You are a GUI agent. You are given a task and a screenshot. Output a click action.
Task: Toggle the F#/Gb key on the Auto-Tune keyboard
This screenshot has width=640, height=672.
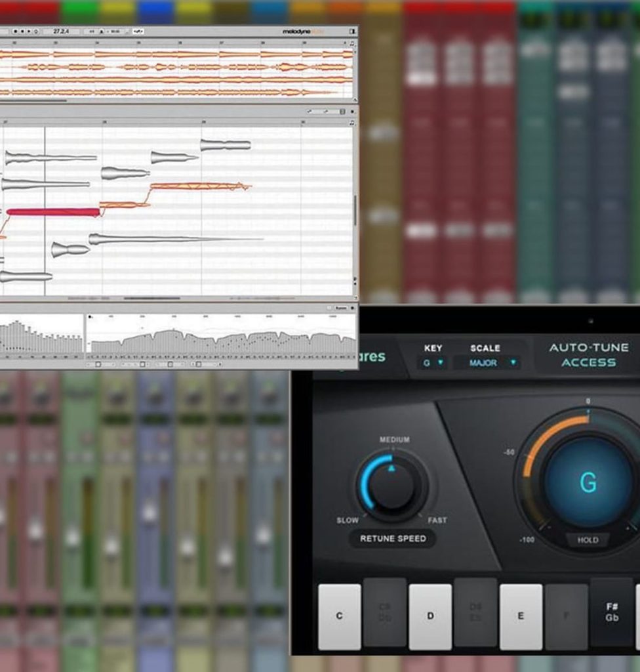coord(612,612)
